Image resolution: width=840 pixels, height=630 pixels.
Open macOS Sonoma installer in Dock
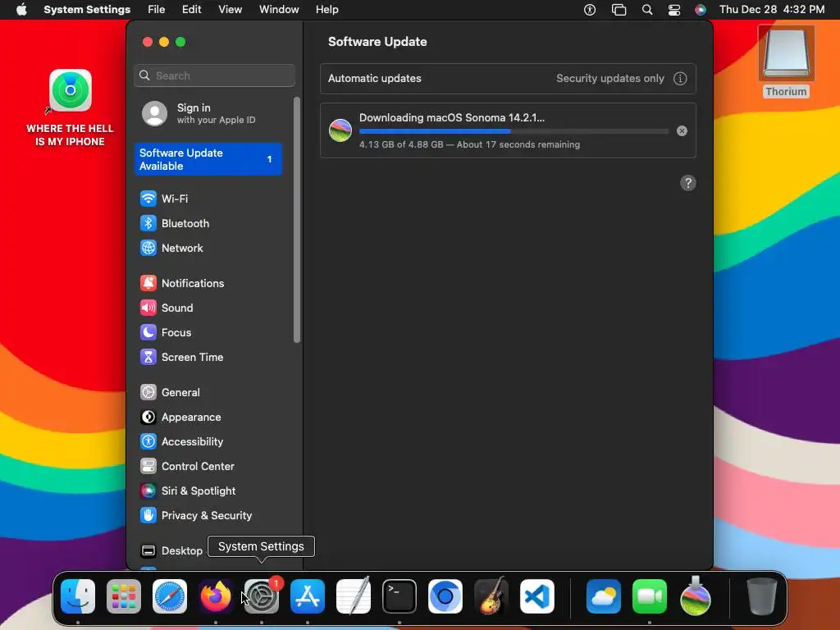[x=696, y=596]
